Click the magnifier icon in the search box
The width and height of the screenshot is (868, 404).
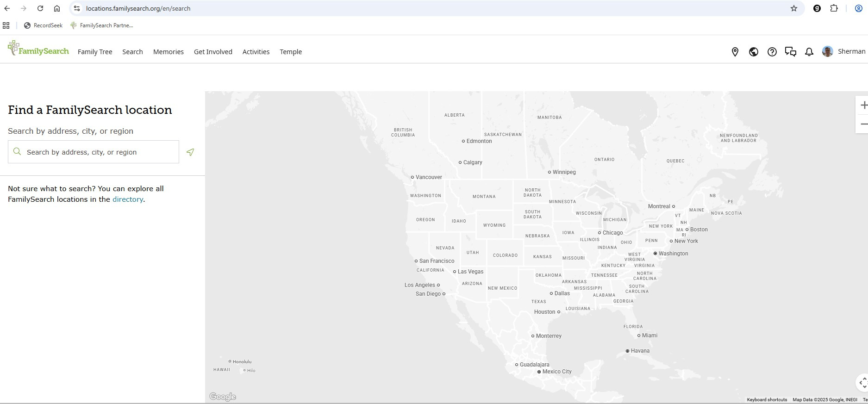[17, 152]
